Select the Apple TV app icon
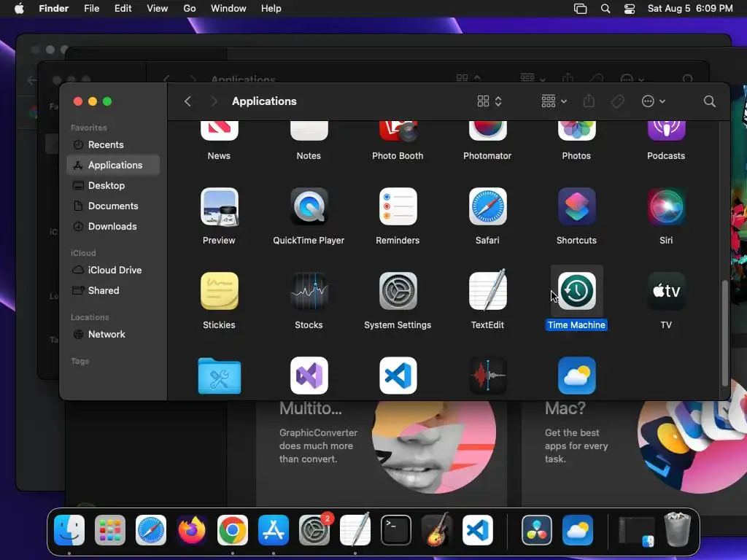This screenshot has height=560, width=747. point(666,291)
